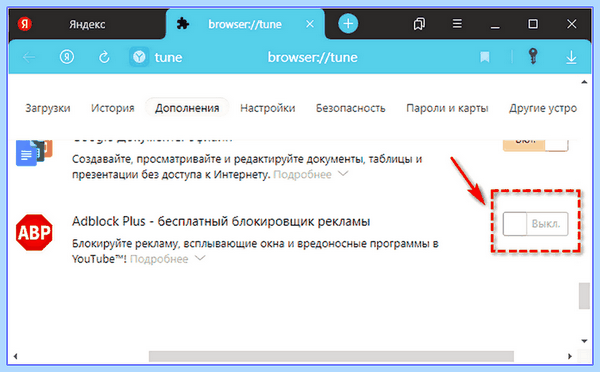Open the Безопасность section
600x372 pixels.
click(x=351, y=108)
